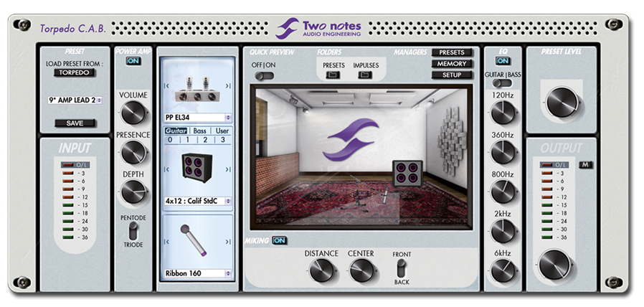The image size is (644, 307).
Task: Click the Two notes logo
Action: 319,28
